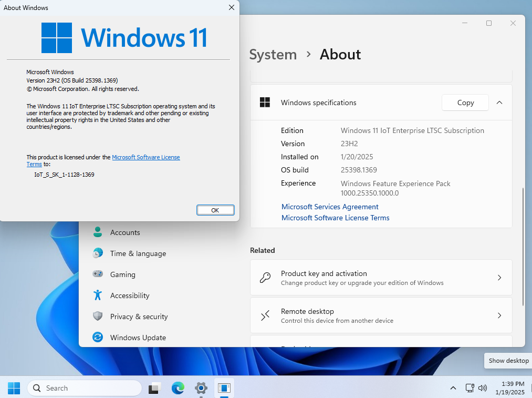Viewport: 532px width, 398px height.
Task: Minimize the Settings window
Action: 465,23
